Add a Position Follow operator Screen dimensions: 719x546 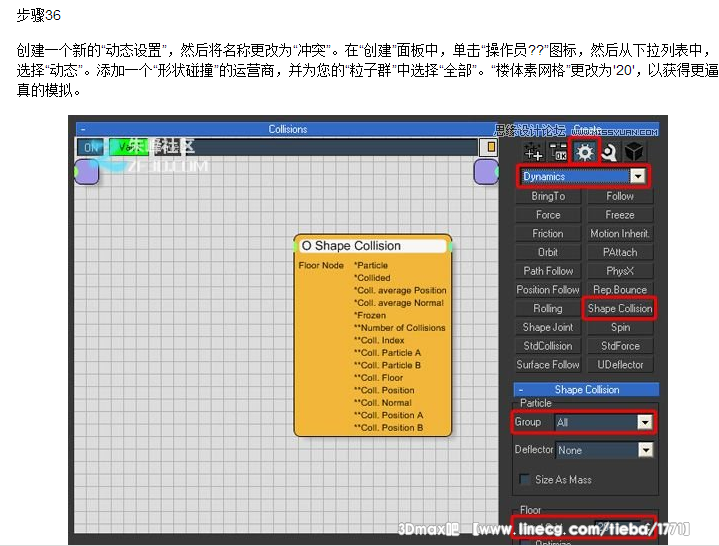[548, 290]
